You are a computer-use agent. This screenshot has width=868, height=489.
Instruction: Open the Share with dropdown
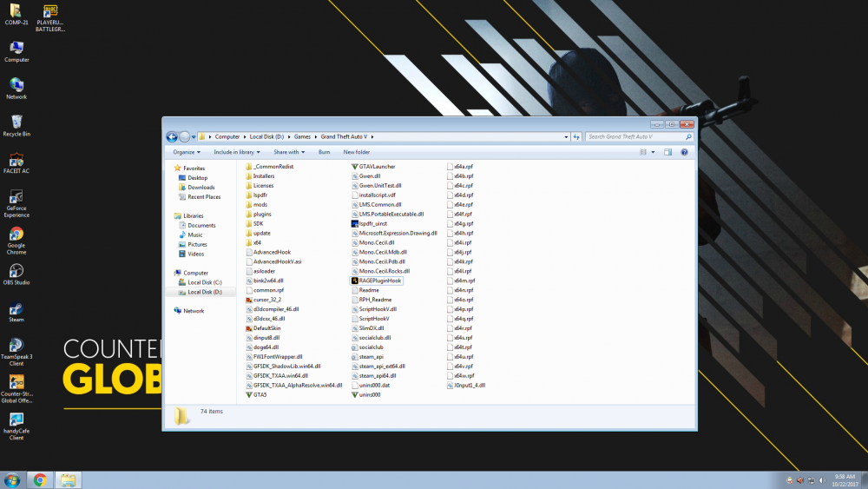click(289, 152)
